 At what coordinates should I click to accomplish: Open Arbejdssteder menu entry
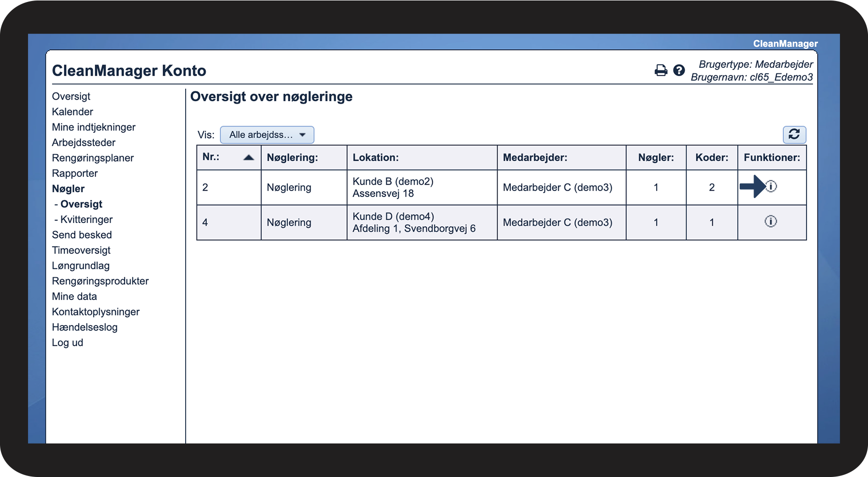pos(84,142)
